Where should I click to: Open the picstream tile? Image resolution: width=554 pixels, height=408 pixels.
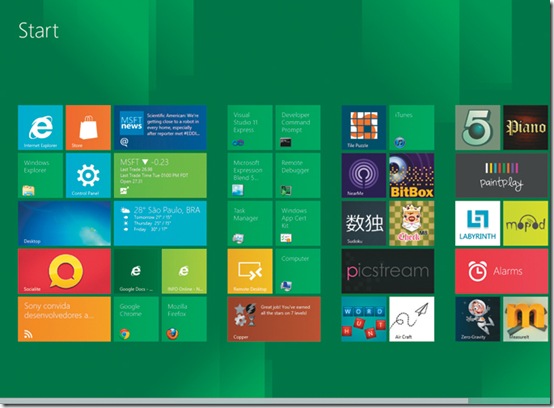click(388, 271)
